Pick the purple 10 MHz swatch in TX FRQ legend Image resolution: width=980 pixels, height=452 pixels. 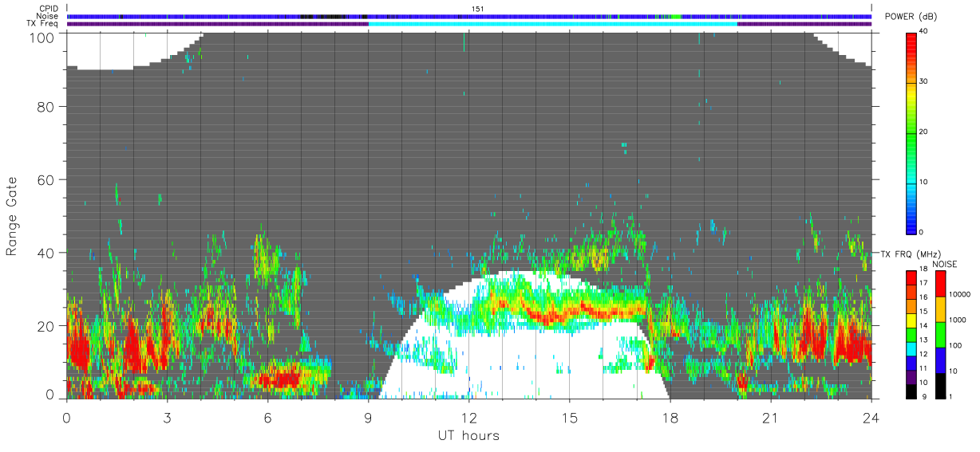coord(911,377)
